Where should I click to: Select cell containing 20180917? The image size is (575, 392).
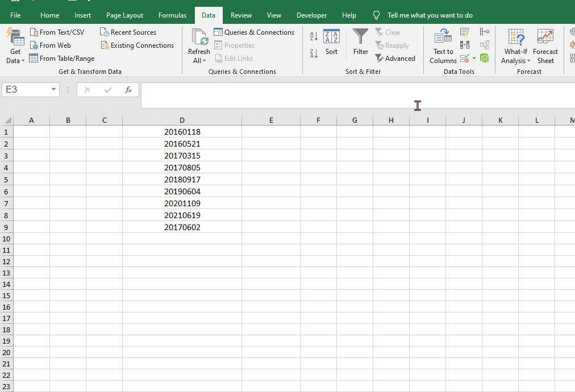[x=182, y=179]
